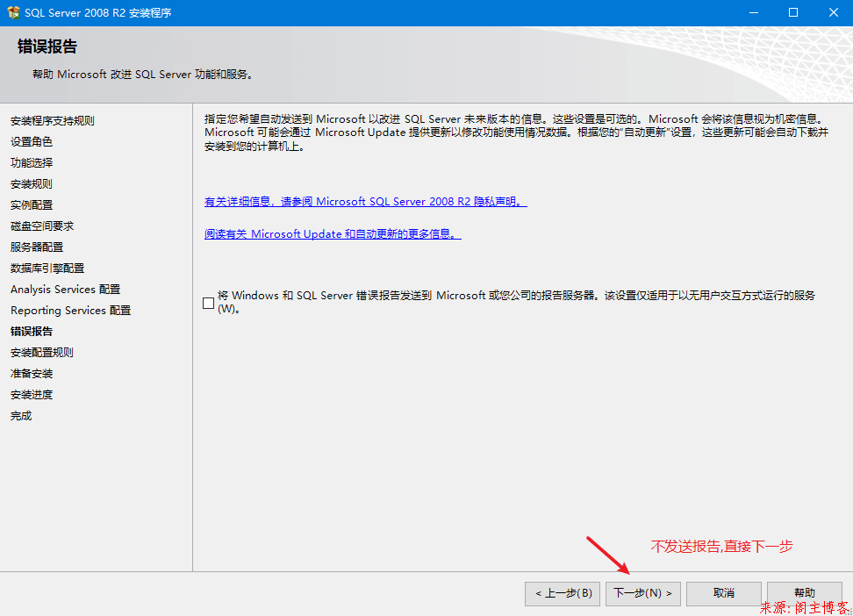Image resolution: width=853 pixels, height=616 pixels.
Task: Select the 磁盘空间要求 step in sidebar
Action: (42, 226)
